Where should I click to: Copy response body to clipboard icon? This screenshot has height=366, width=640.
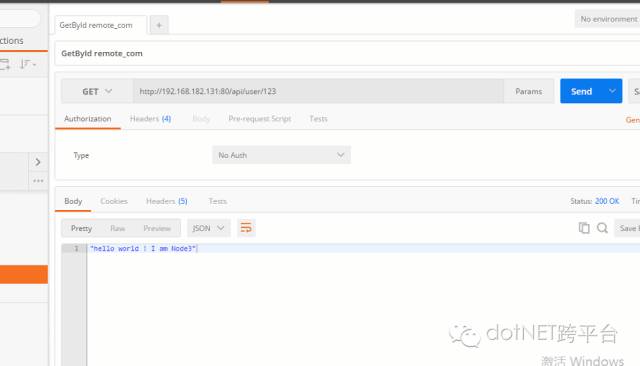(x=584, y=228)
